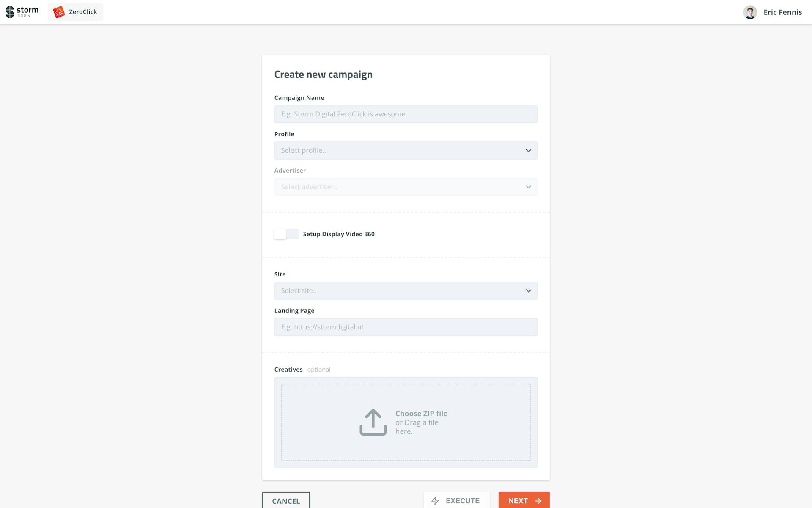Viewport: 812px width, 508px height.
Task: Click into the Landing Page field
Action: [x=405, y=327]
